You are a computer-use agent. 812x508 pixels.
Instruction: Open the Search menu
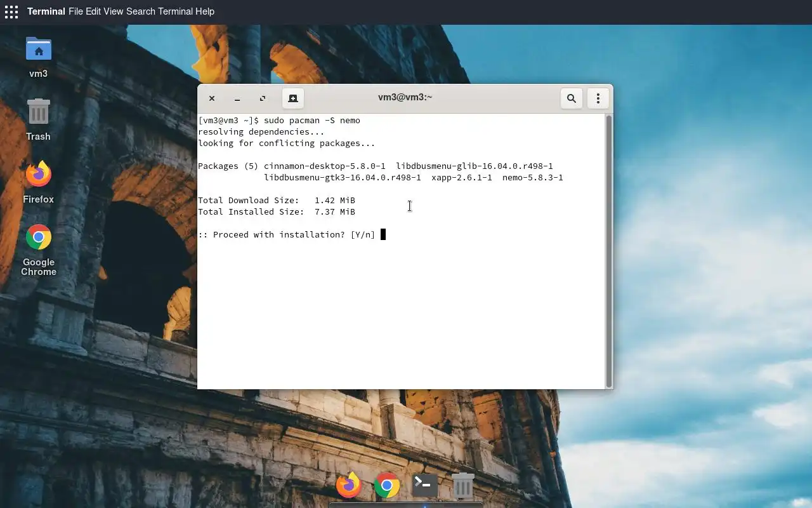pyautogui.click(x=141, y=11)
